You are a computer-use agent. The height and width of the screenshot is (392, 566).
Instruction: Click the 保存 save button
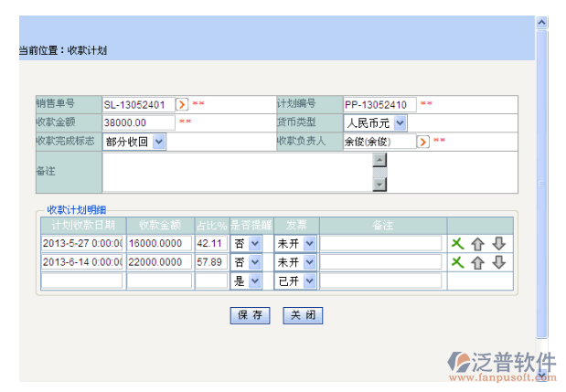[x=250, y=315]
